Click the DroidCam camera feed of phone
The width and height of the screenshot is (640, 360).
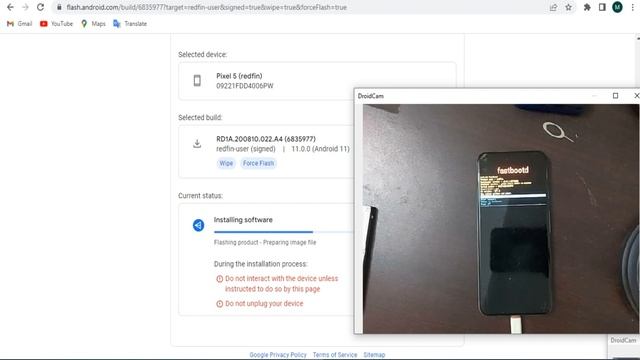(x=501, y=219)
